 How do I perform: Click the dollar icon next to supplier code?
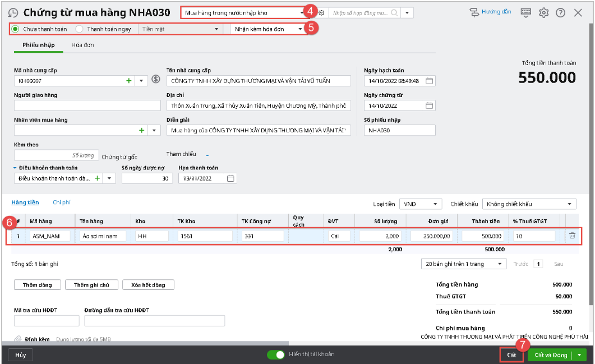[156, 80]
